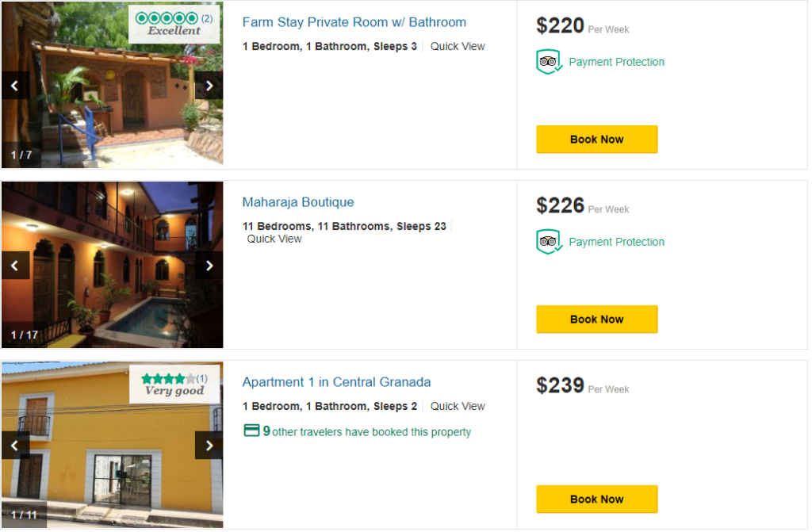The height and width of the screenshot is (532, 812).
Task: Show previous photo of Farm Stay listing
Action: click(x=15, y=86)
